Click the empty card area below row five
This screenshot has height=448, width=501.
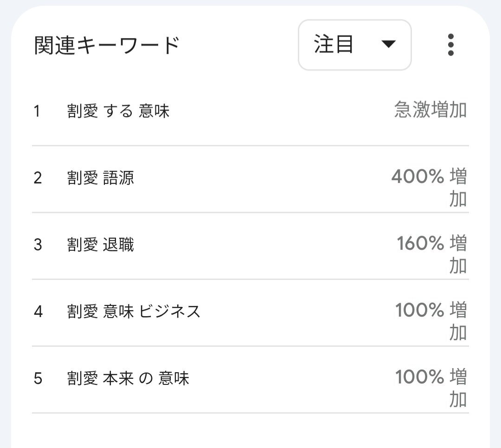(250, 432)
